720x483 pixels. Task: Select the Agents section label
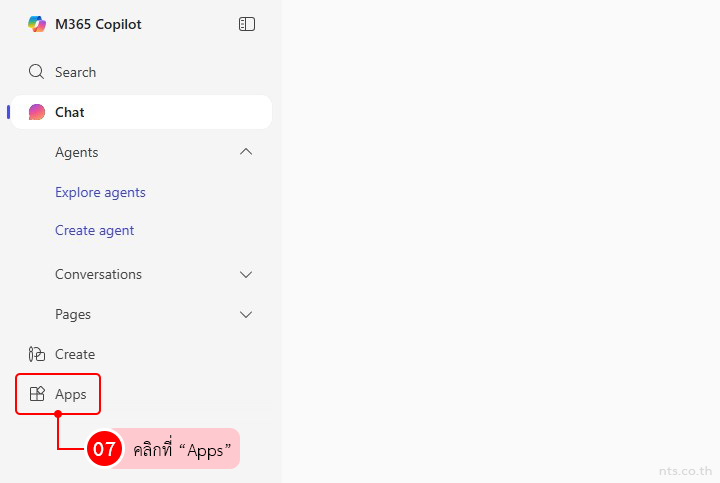[x=76, y=152]
